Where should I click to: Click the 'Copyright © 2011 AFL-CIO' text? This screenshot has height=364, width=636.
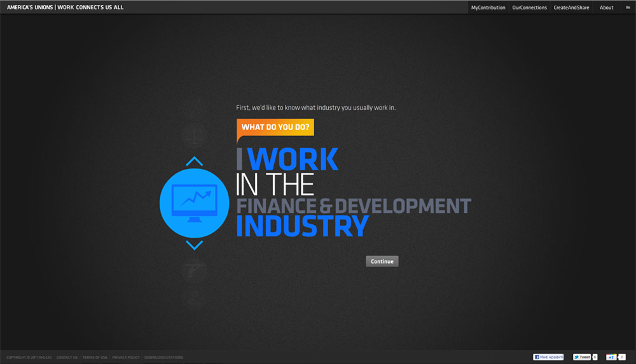click(x=29, y=358)
